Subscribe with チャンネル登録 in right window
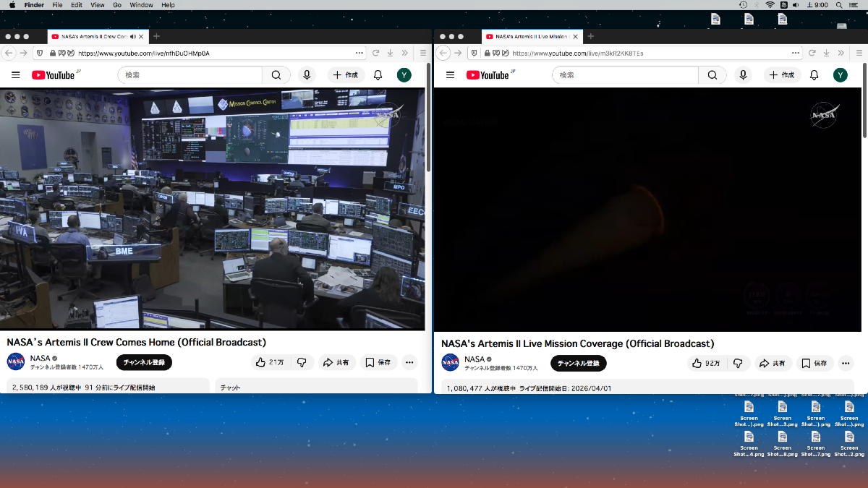The height and width of the screenshot is (488, 868). (579, 363)
